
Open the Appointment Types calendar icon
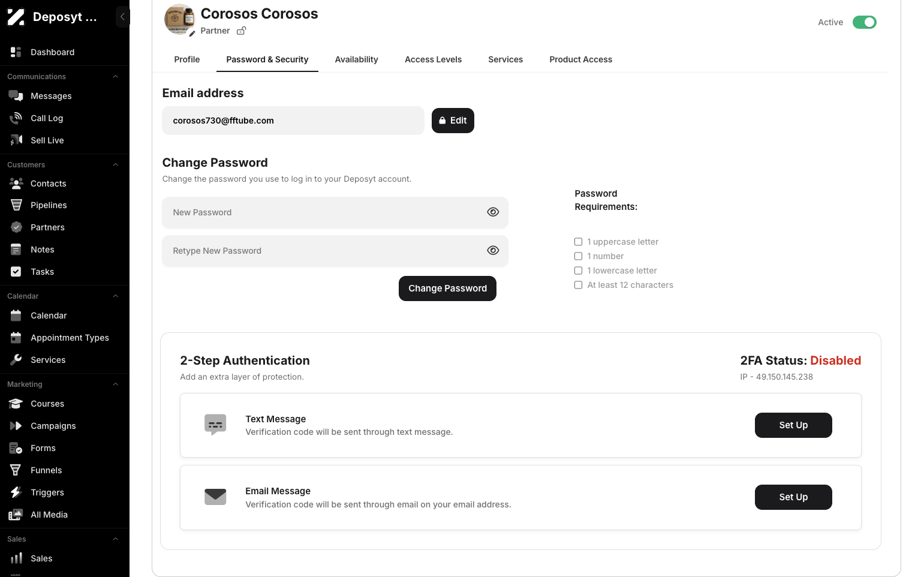(16, 338)
